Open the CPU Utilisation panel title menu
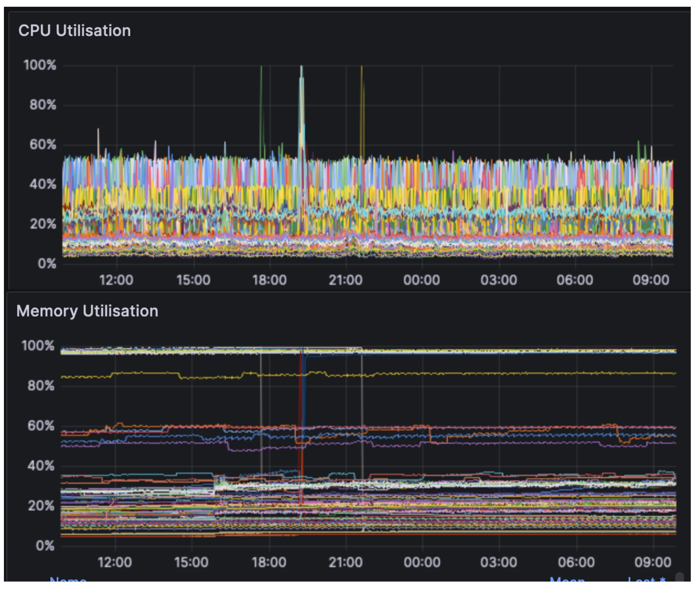The height and width of the screenshot is (594, 700). (75, 31)
